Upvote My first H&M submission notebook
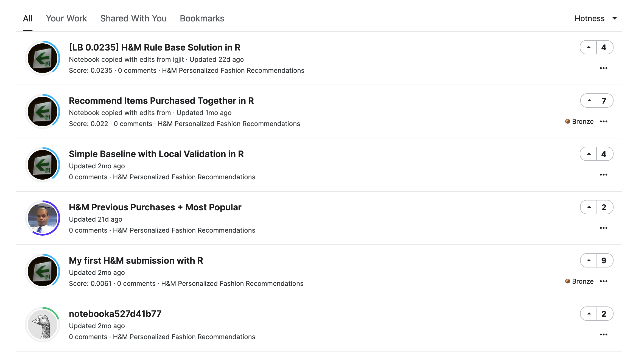 589,261
